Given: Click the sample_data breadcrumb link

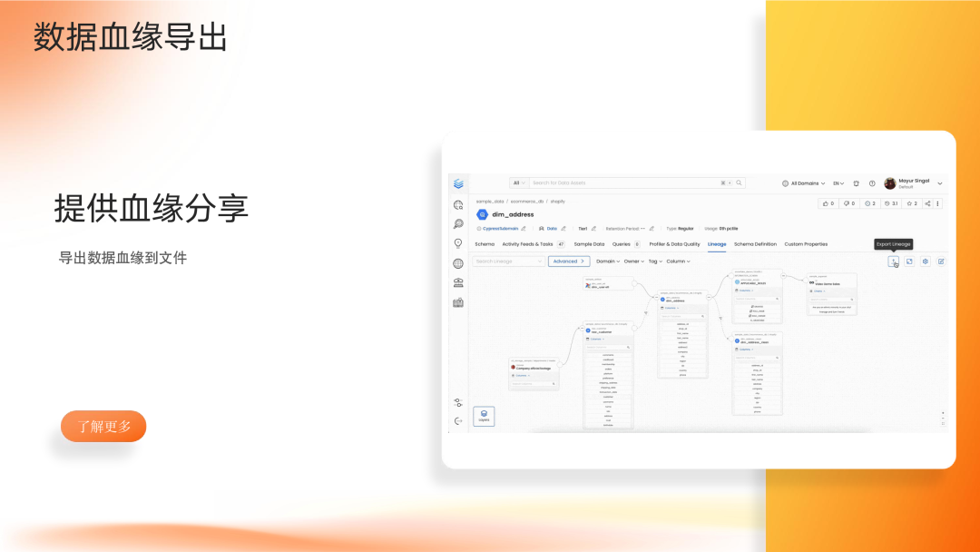Looking at the screenshot, I should (x=490, y=202).
